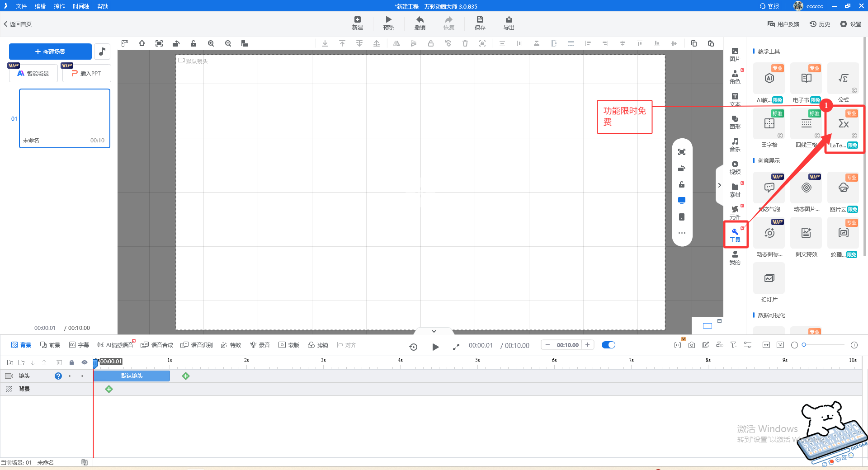Image resolution: width=868 pixels, height=470 pixels.
Task: Toggle timeline layer visibility eye icon
Action: (84, 362)
